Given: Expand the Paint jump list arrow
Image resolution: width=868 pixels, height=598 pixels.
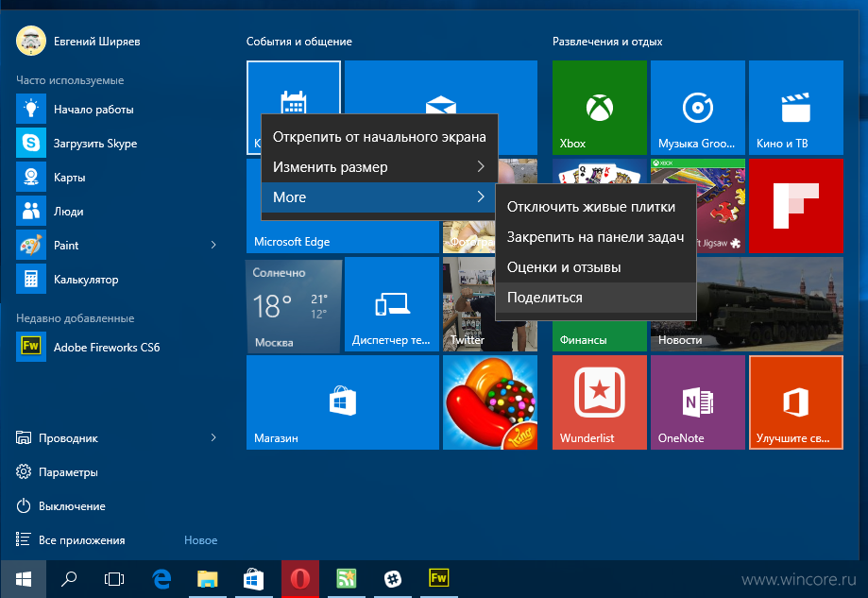Looking at the screenshot, I should coord(213,245).
